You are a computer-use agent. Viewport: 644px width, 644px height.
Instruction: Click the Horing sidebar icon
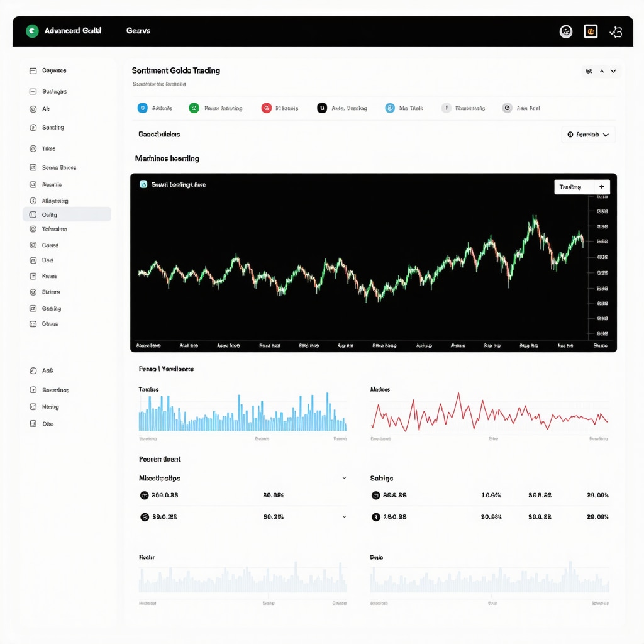pos(33,407)
